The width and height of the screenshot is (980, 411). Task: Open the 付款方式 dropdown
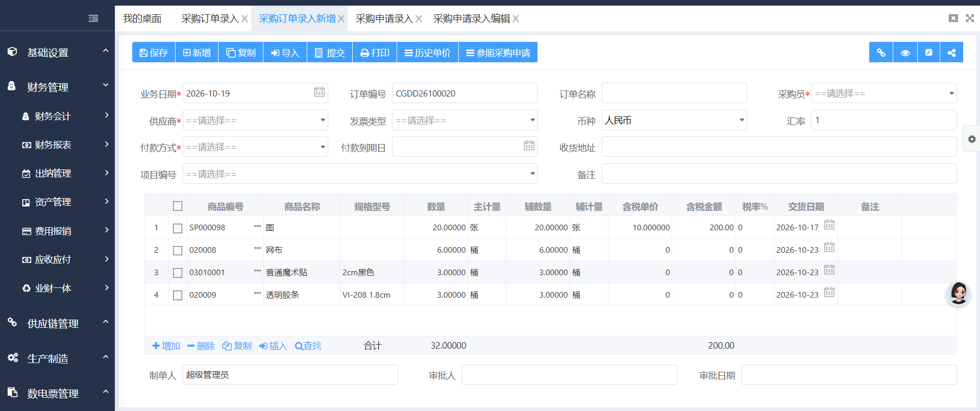pos(255,147)
